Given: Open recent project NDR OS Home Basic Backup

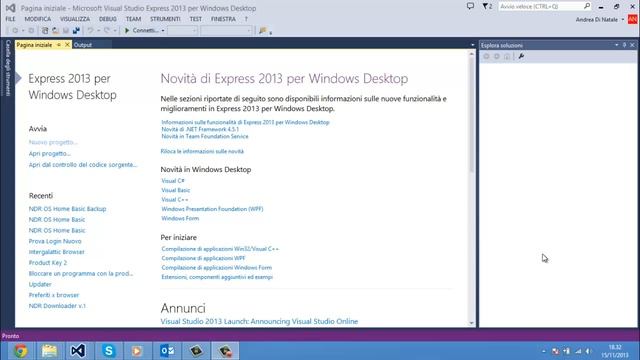Looking at the screenshot, I should (x=67, y=209).
